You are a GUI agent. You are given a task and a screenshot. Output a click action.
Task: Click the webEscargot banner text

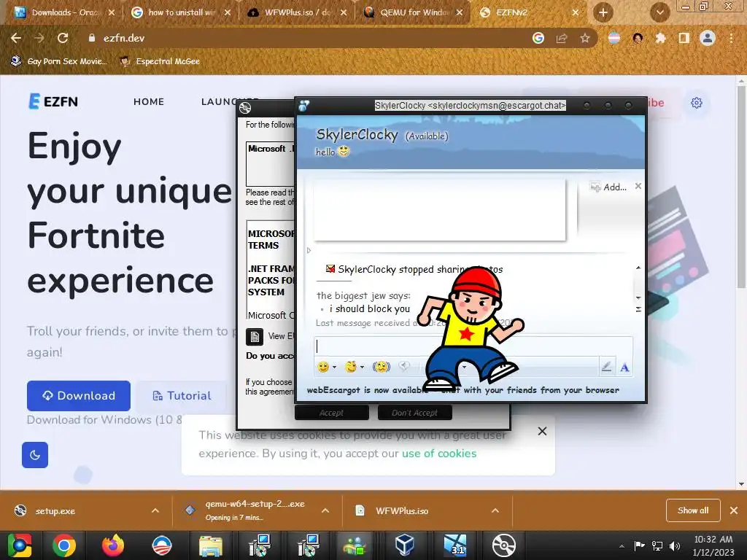(462, 390)
